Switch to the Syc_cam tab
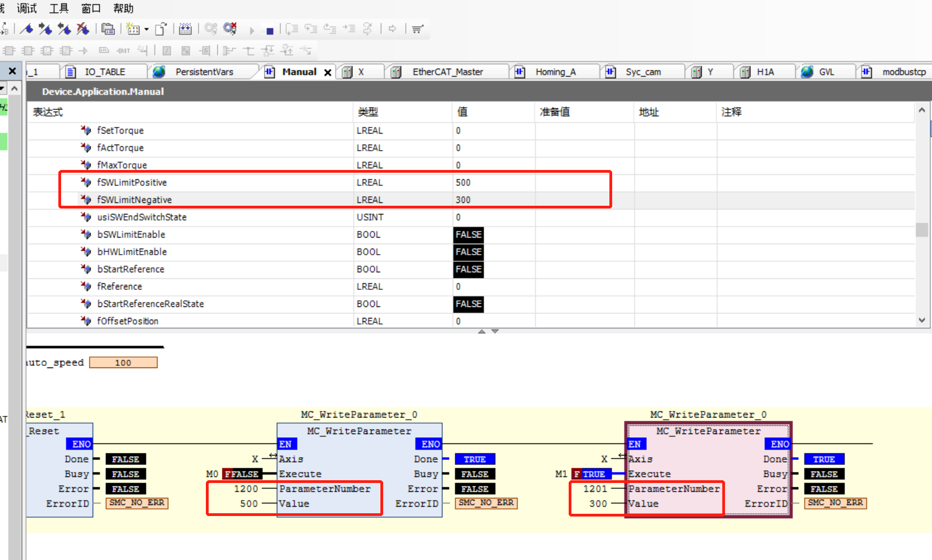The height and width of the screenshot is (560, 932). [x=643, y=72]
